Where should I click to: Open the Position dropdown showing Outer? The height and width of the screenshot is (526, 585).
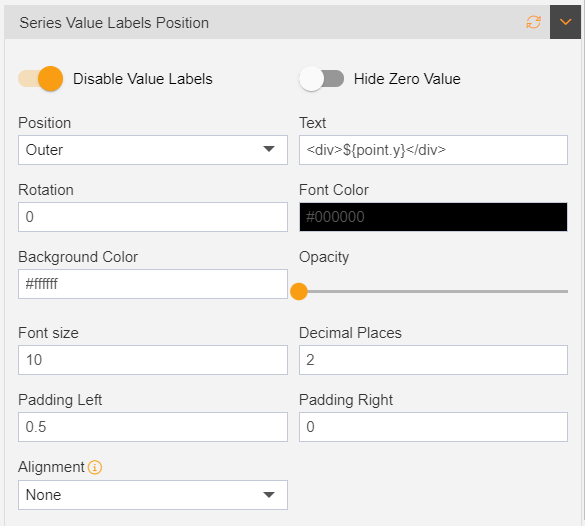pos(153,150)
